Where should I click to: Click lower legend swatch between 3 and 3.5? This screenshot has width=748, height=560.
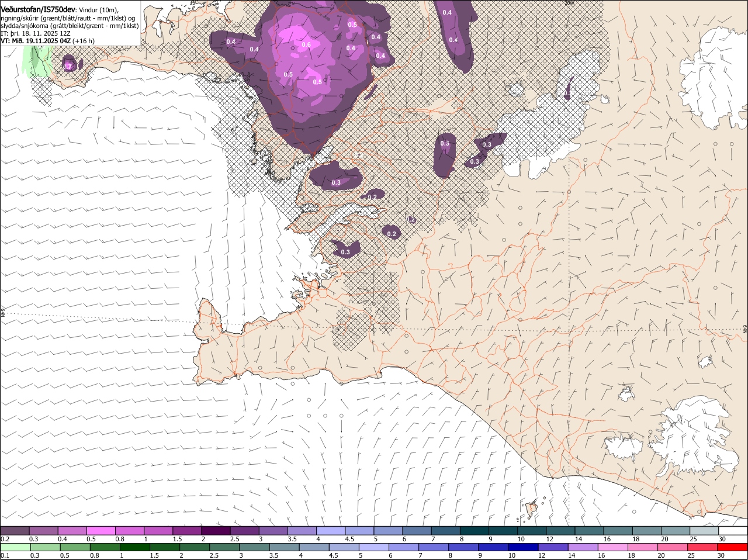[x=254, y=547]
